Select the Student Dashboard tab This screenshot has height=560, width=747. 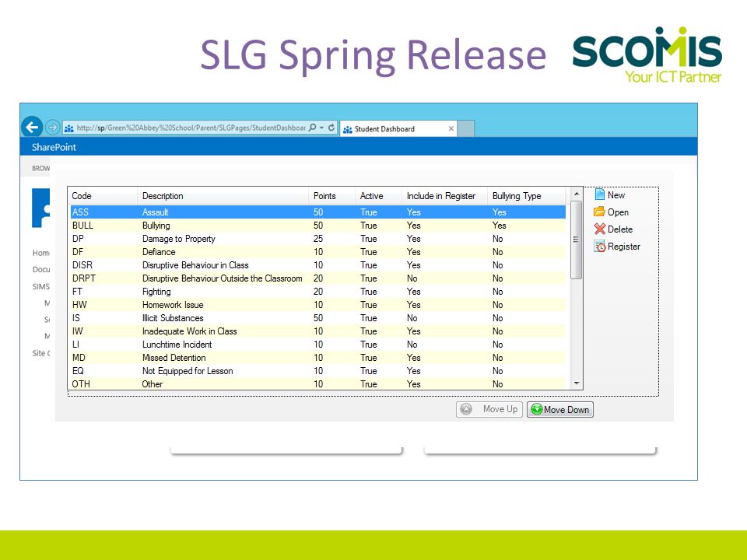(398, 128)
